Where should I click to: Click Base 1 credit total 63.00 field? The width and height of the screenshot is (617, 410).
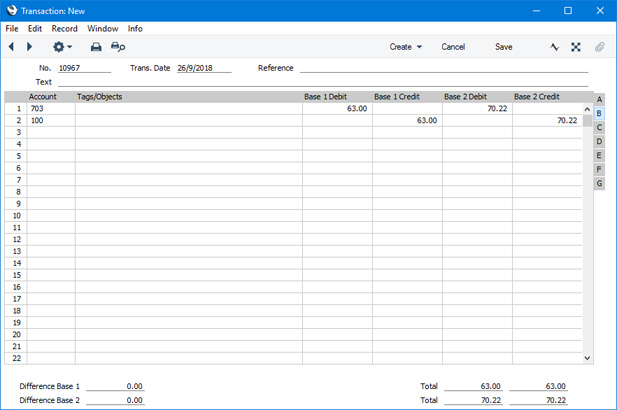click(x=538, y=386)
